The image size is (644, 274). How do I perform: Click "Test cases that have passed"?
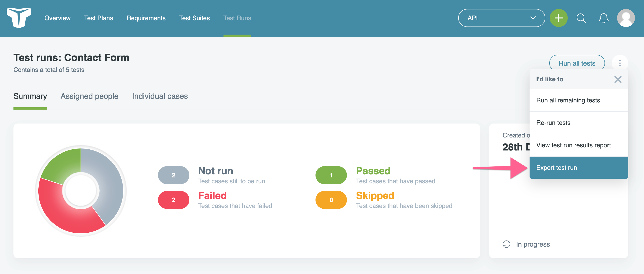coord(396,181)
